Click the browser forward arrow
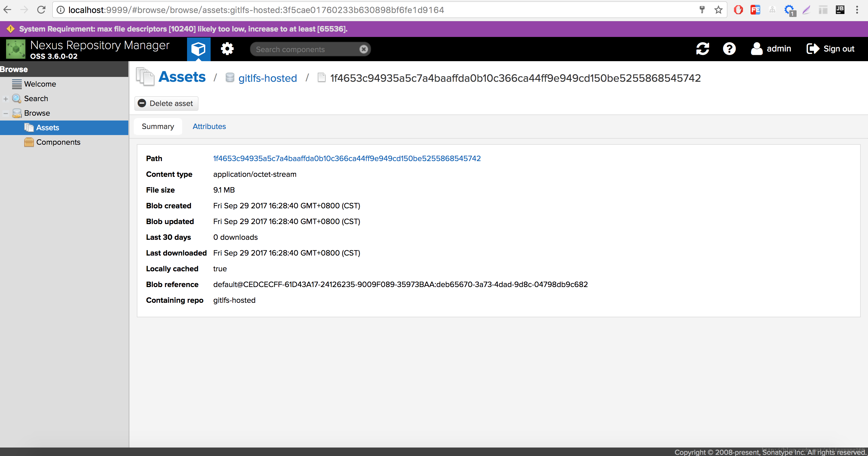The height and width of the screenshot is (456, 868). click(x=24, y=10)
